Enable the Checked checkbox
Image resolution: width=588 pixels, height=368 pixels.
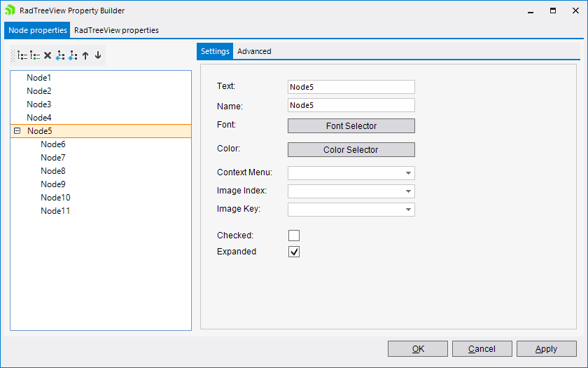click(x=294, y=236)
